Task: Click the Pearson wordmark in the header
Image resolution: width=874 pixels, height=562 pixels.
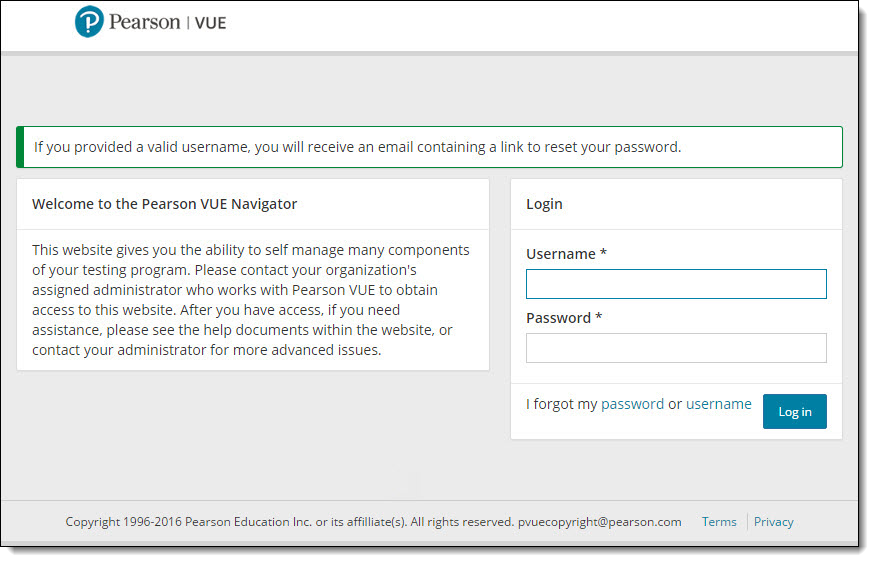Action: coord(144,22)
